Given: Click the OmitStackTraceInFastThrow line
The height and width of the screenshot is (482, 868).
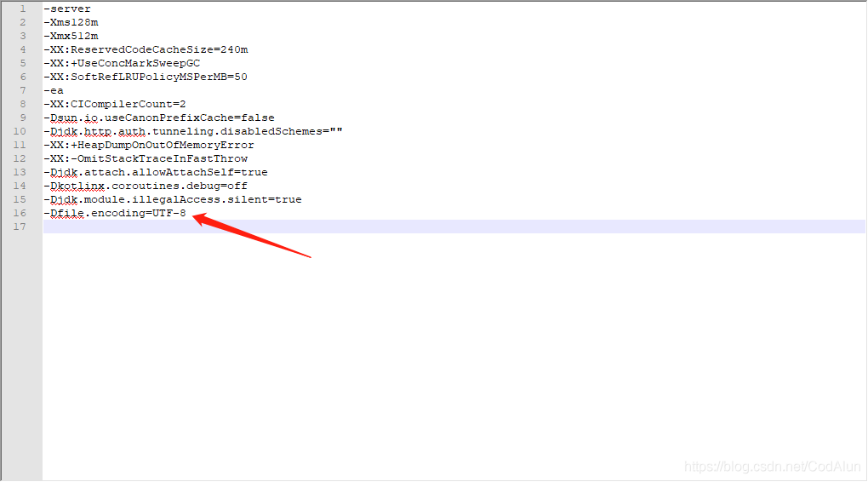Looking at the screenshot, I should (146, 158).
